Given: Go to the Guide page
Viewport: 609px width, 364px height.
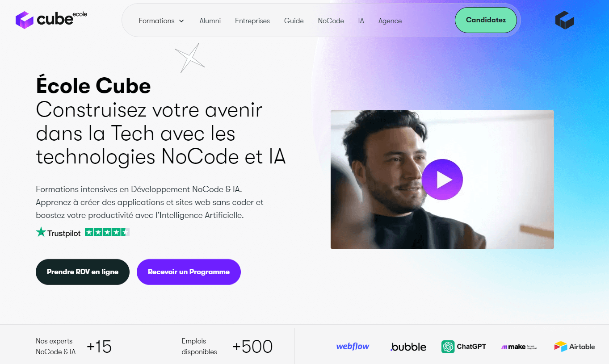Looking at the screenshot, I should 294,21.
